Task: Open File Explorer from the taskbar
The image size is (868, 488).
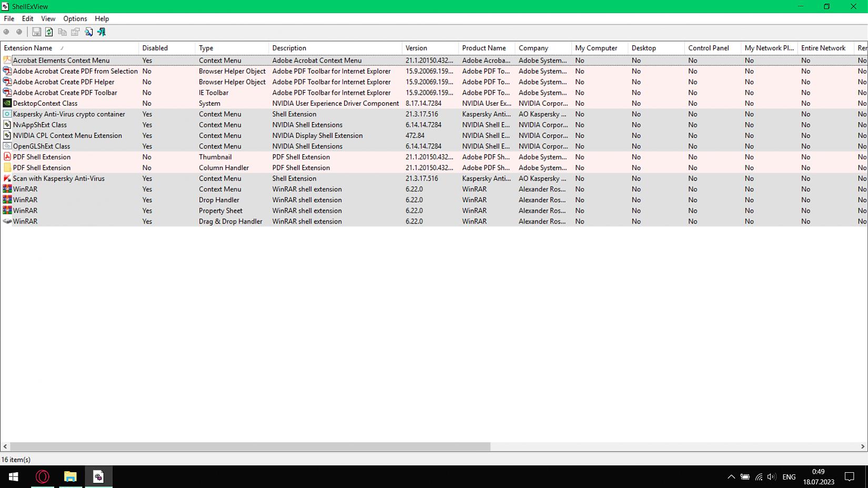Action: (70, 477)
